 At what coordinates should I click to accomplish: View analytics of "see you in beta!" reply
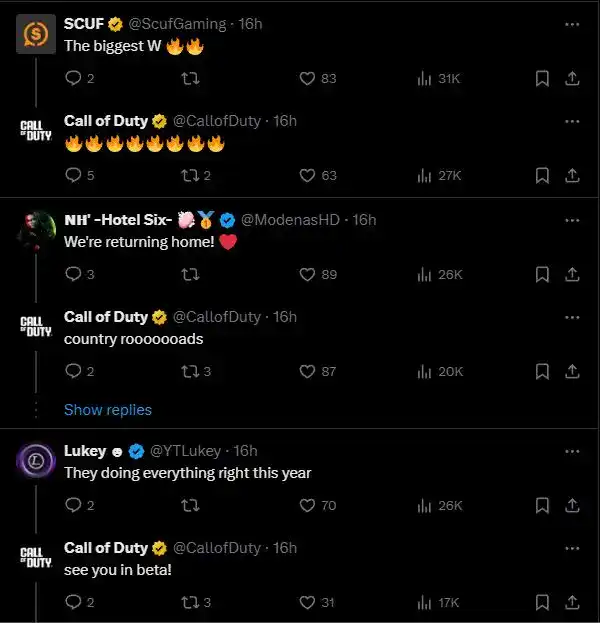(x=424, y=602)
